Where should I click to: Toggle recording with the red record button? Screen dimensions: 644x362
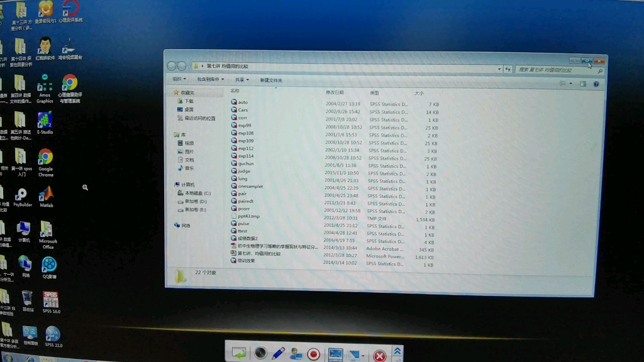(314, 353)
